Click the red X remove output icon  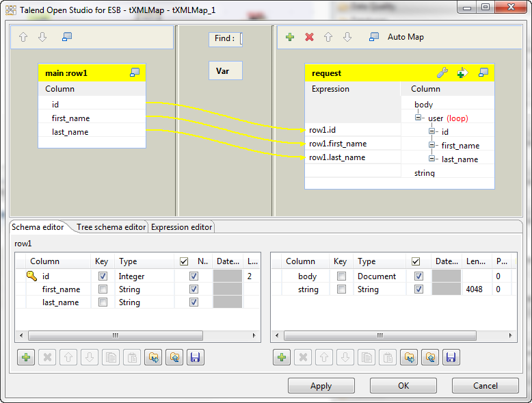[309, 37]
